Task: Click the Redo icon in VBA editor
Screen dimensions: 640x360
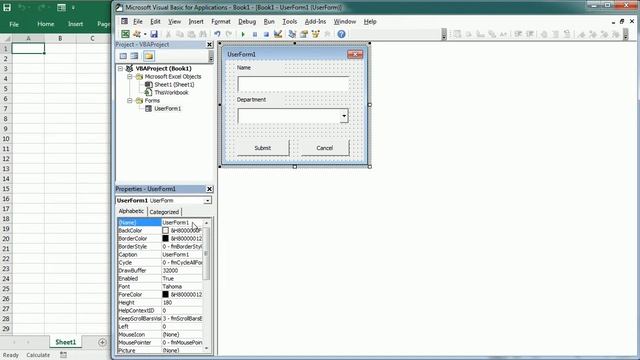Action: pyautogui.click(x=229, y=34)
